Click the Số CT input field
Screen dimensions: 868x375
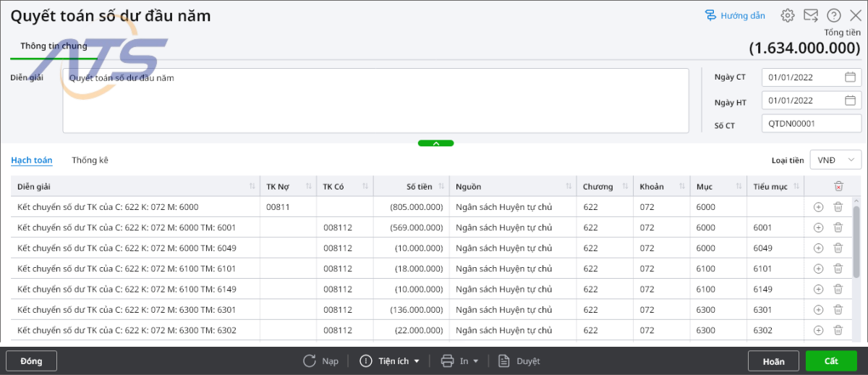coord(811,124)
